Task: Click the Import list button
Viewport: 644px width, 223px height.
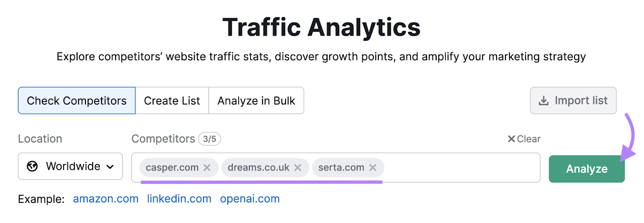Action: [573, 101]
